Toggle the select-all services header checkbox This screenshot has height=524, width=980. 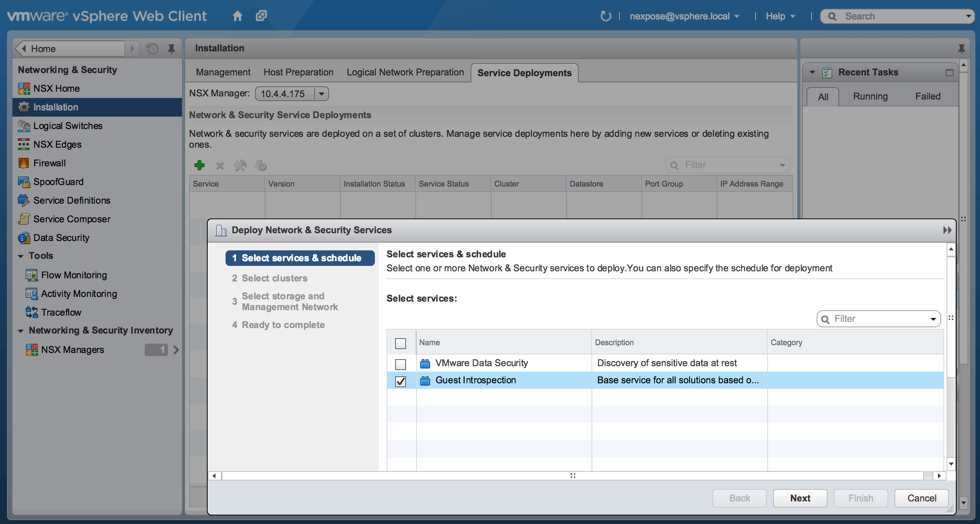[400, 343]
